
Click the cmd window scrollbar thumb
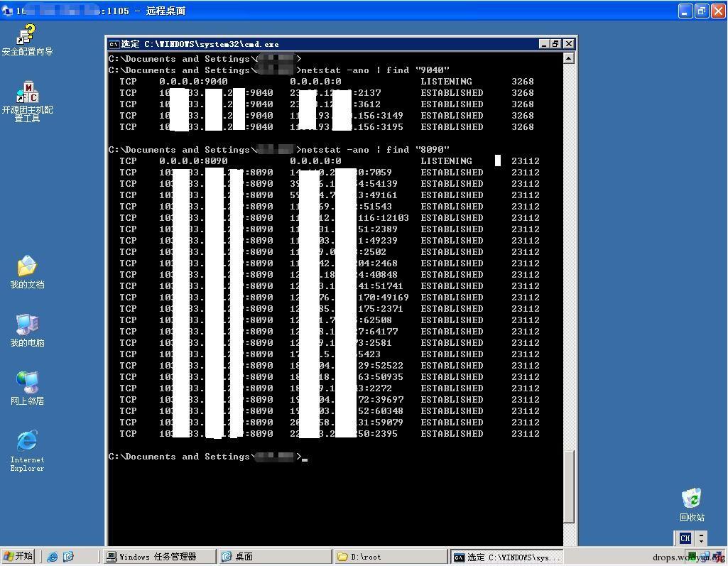click(x=568, y=486)
